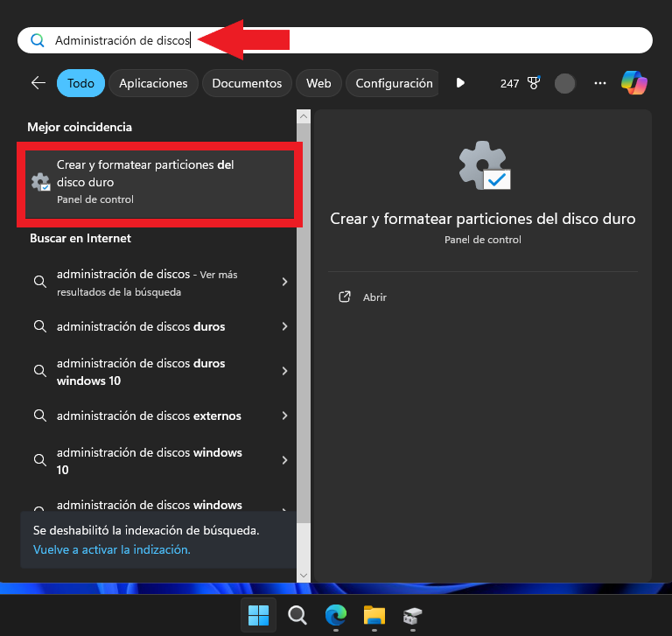Switch to the Web filter tab

click(318, 83)
